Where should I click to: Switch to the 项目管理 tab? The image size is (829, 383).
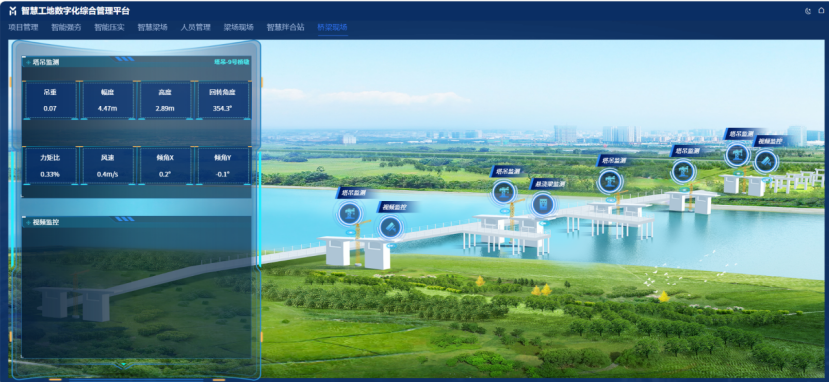pyautogui.click(x=23, y=27)
